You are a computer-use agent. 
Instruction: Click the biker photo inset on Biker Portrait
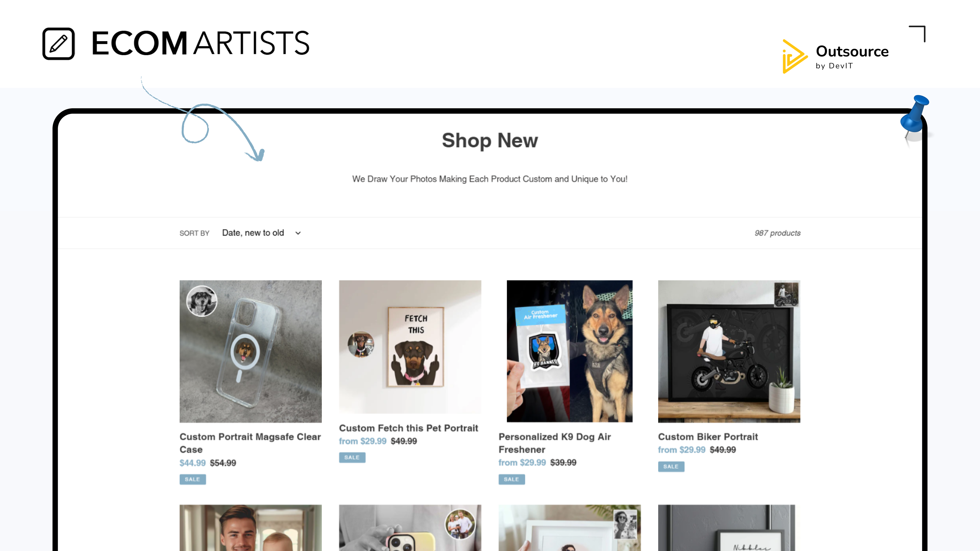click(786, 294)
